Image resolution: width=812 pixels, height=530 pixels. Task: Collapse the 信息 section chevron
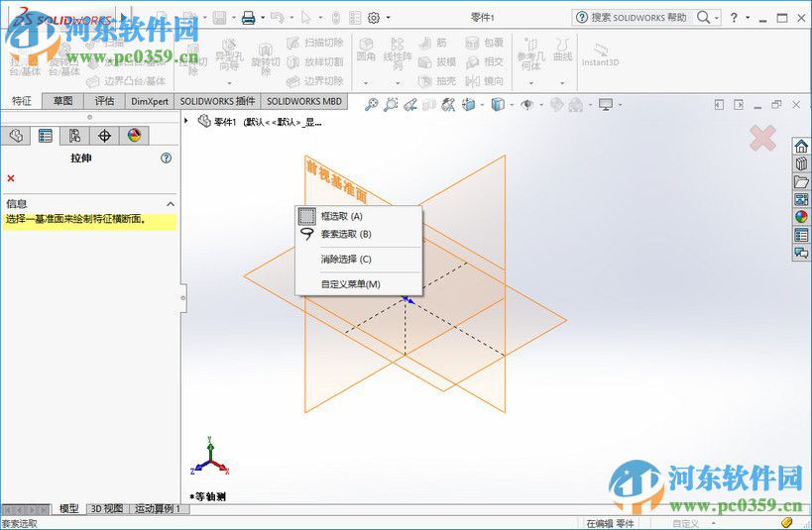tap(170, 204)
